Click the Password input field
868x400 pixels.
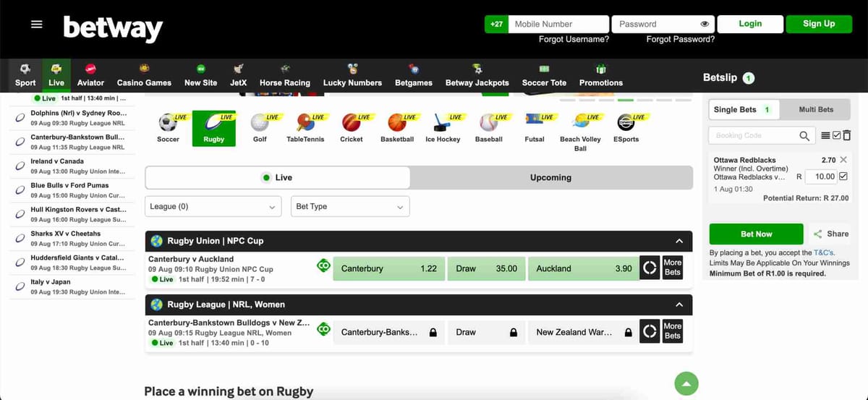coord(663,24)
